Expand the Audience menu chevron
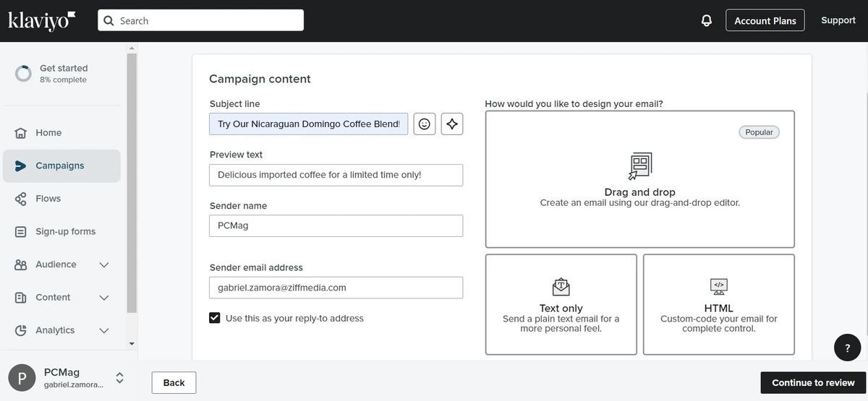The image size is (868, 401). pos(104,265)
